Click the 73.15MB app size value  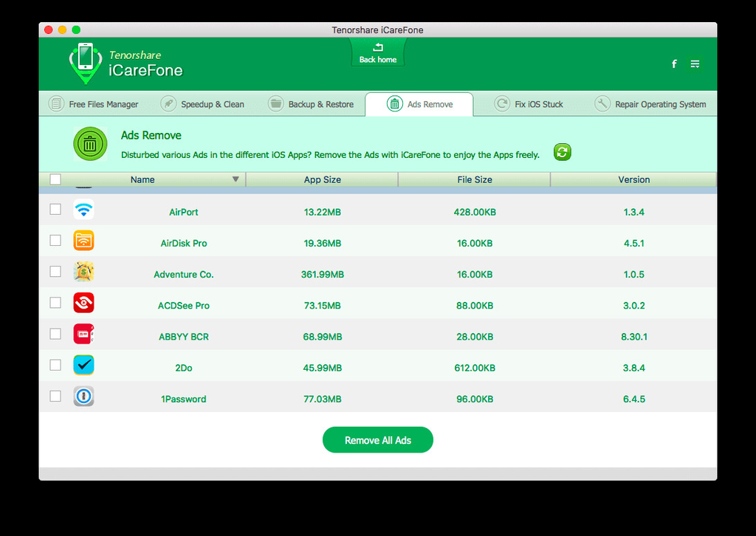(x=323, y=306)
